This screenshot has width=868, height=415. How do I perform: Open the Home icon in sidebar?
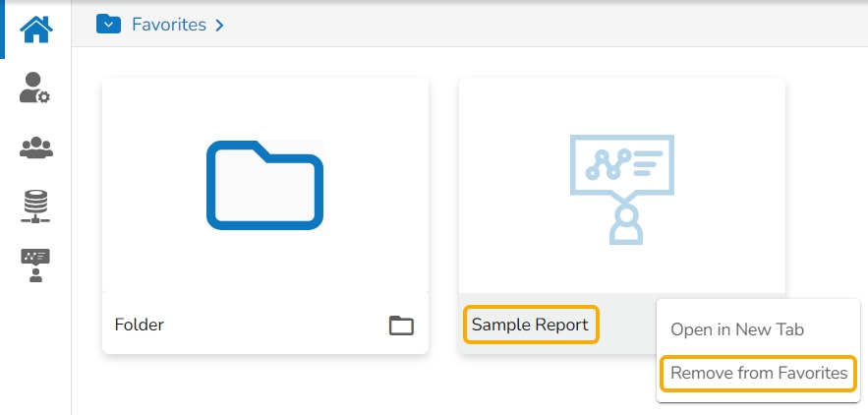pyautogui.click(x=36, y=29)
